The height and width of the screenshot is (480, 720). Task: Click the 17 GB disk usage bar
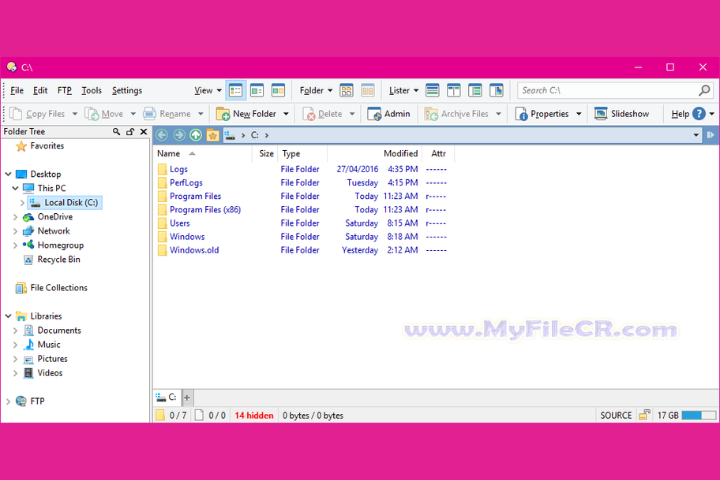[698, 415]
